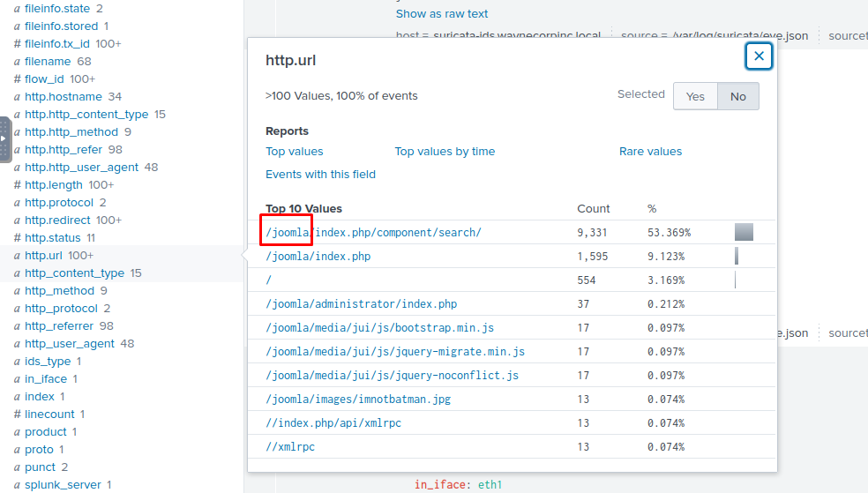
Task: Open index field in sidebar
Action: (x=40, y=397)
